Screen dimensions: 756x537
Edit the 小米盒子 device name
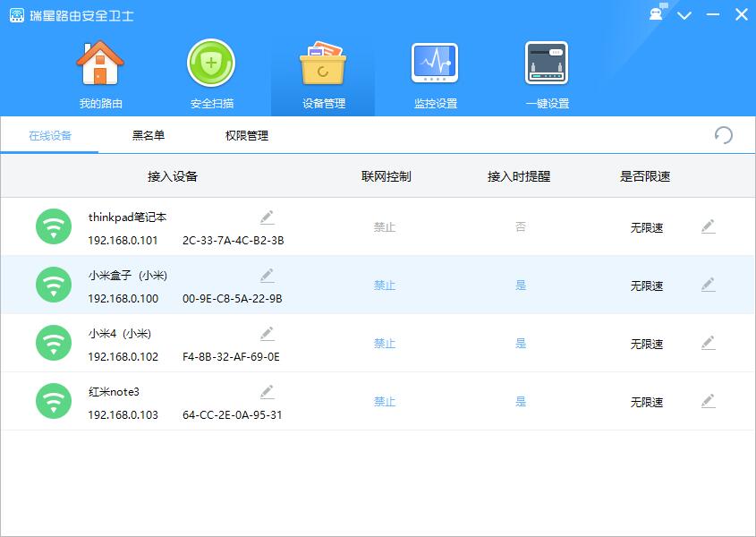click(x=268, y=276)
